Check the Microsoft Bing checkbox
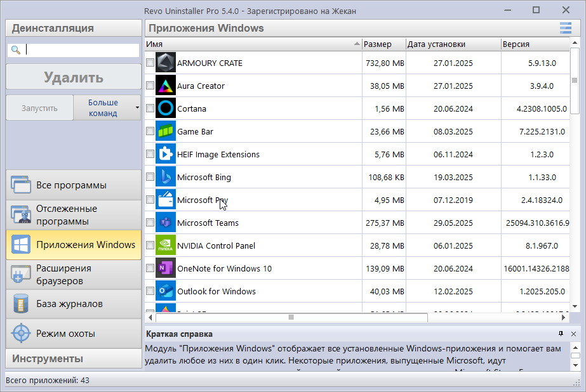This screenshot has height=392, width=586. [x=150, y=176]
